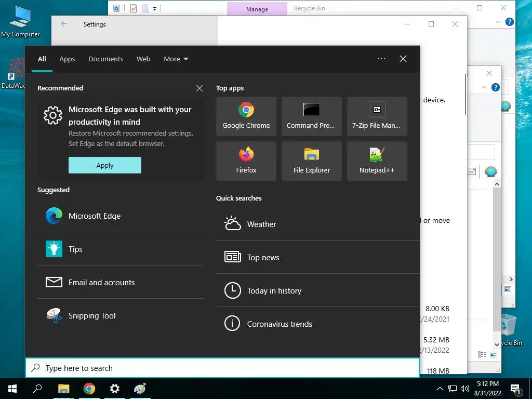This screenshot has width=532, height=399.
Task: Show hidden system tray icons
Action: pos(440,389)
